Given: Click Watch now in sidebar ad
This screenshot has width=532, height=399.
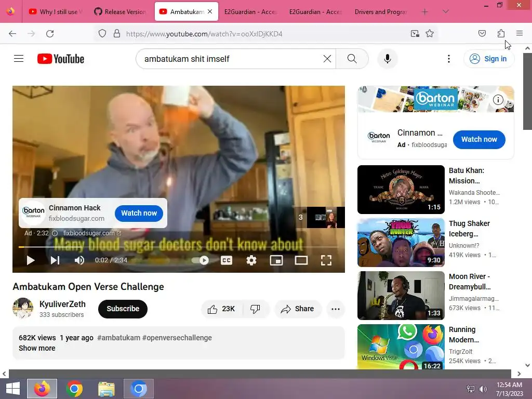Looking at the screenshot, I should click(x=478, y=139).
